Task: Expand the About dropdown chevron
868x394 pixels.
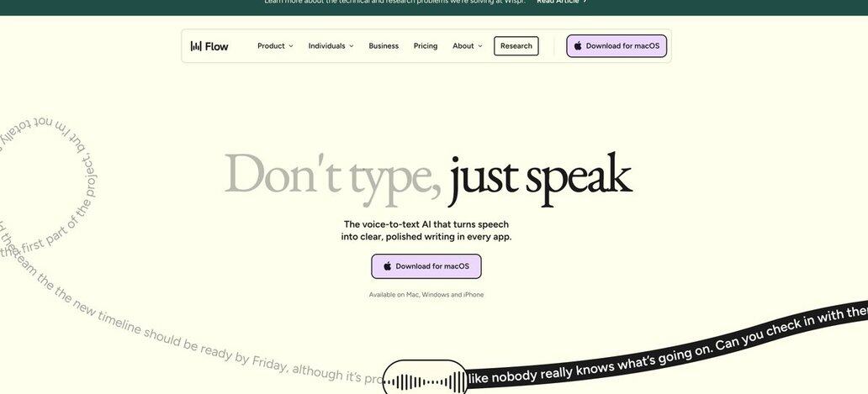Action: [x=480, y=46]
